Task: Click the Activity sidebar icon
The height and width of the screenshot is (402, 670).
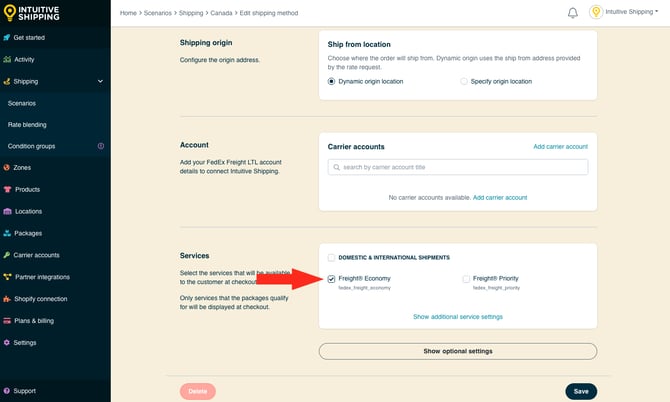Action: click(x=7, y=59)
